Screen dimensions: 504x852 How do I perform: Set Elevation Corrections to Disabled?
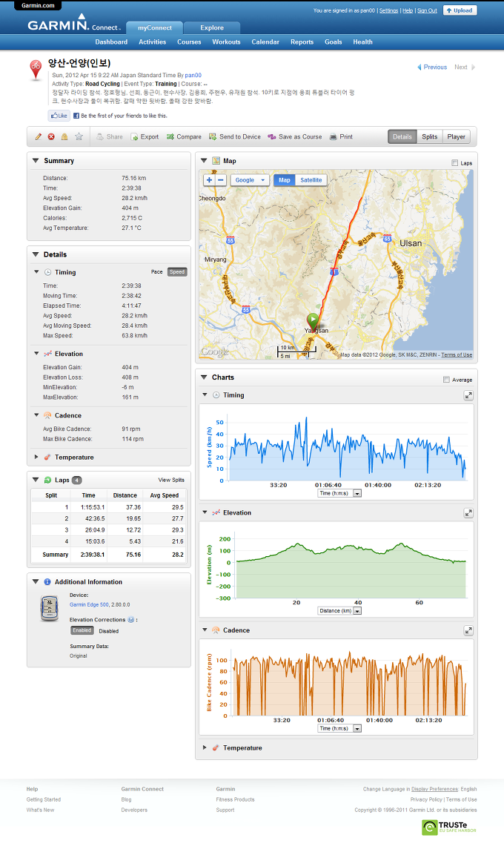pyautogui.click(x=109, y=631)
